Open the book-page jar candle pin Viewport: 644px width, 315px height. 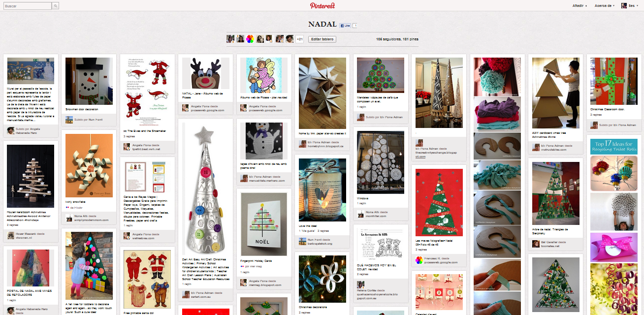[322, 190]
